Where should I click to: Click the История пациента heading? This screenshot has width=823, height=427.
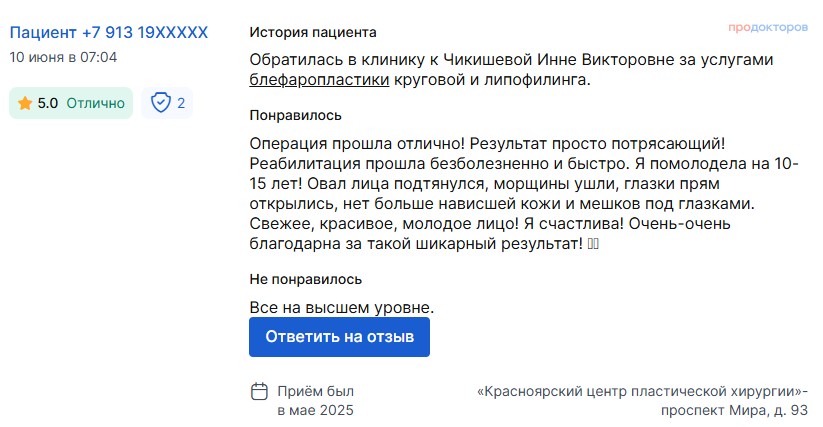(313, 33)
